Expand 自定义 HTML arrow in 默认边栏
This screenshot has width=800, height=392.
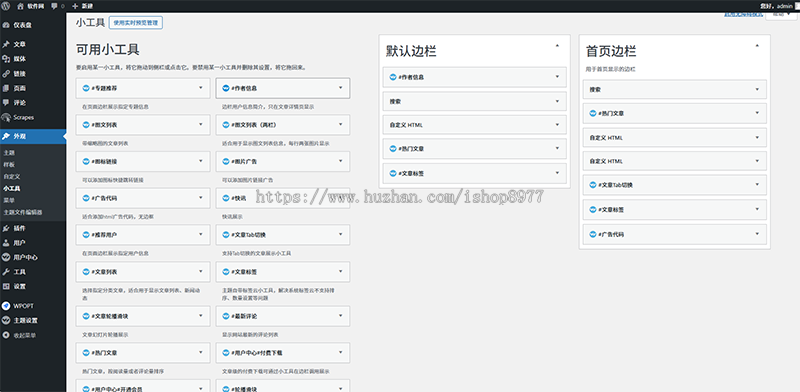[557, 125]
